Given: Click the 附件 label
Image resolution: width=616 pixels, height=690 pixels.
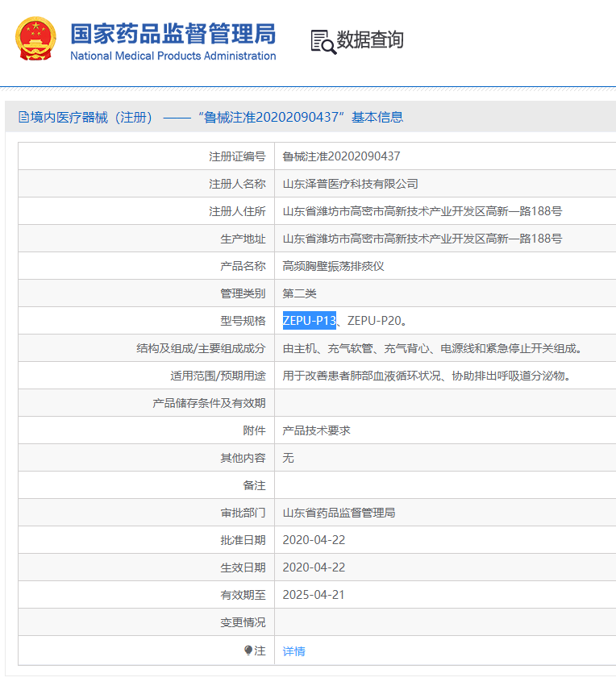Looking at the screenshot, I should [254, 430].
